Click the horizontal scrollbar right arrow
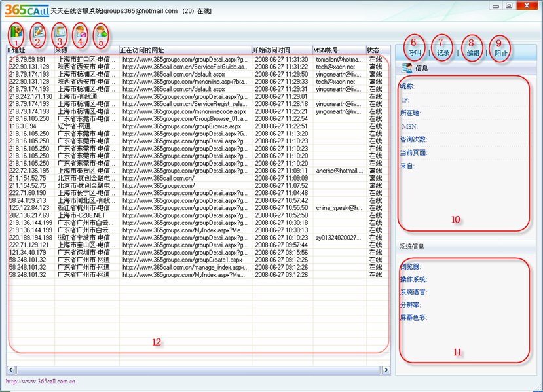Image resolution: width=543 pixels, height=392 pixels. 386,370
